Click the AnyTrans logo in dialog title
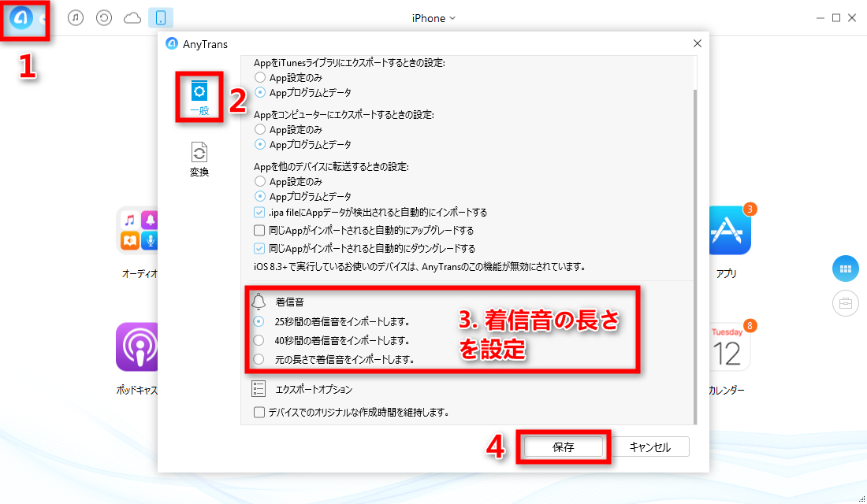This screenshot has width=867, height=504. pyautogui.click(x=172, y=43)
